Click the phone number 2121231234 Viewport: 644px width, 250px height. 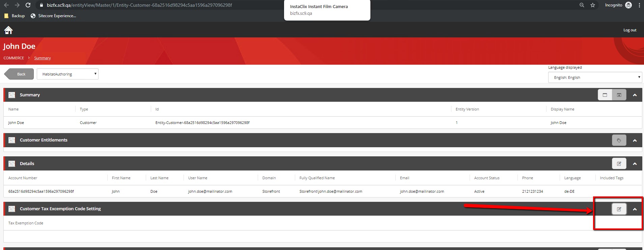tap(533, 191)
